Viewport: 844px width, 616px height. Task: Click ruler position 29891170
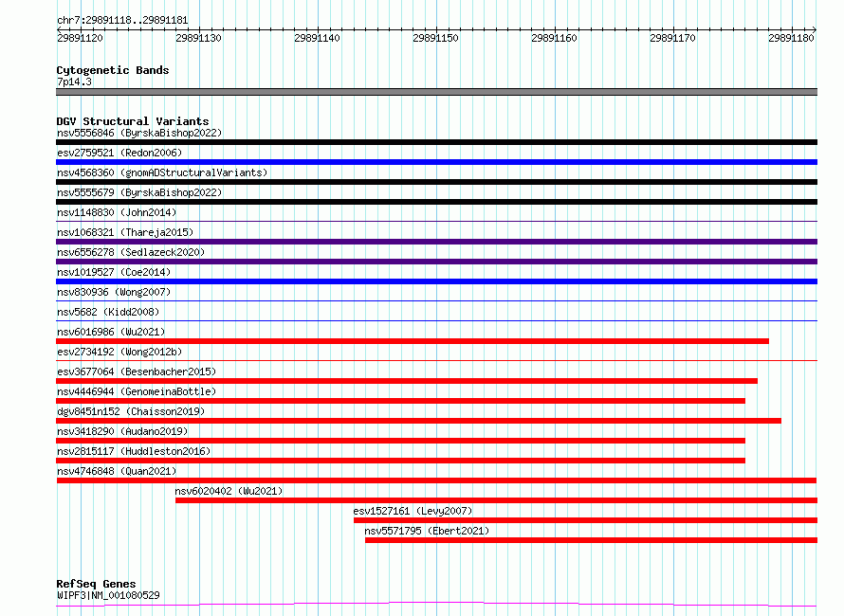(673, 38)
